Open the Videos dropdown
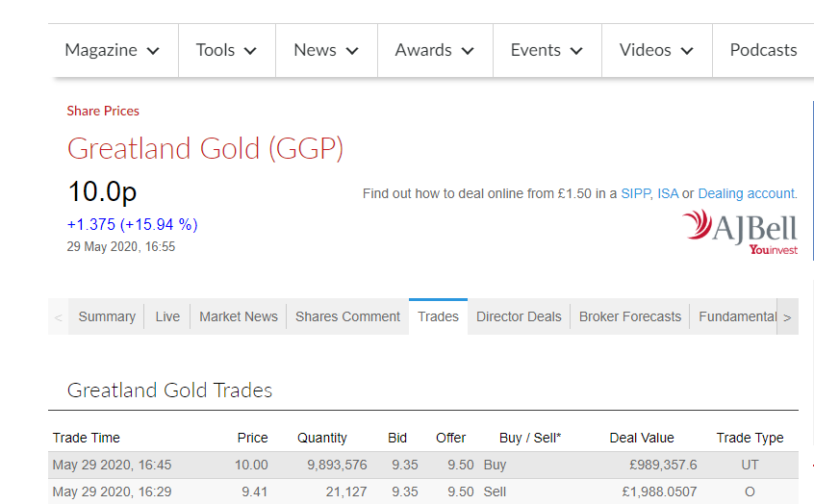814x504 pixels. coord(657,50)
